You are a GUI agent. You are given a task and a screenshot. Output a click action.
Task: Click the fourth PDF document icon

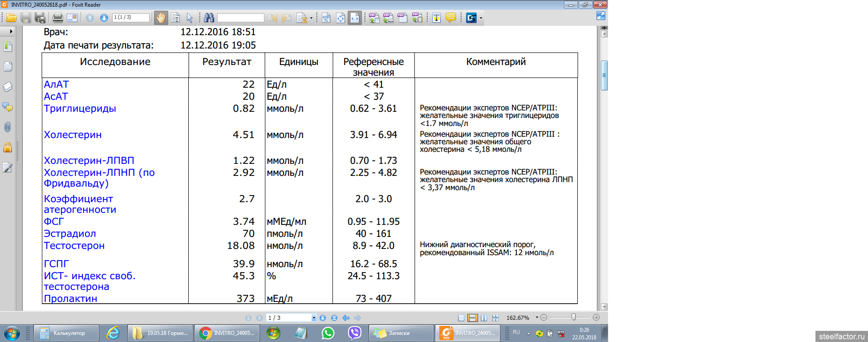click(417, 18)
